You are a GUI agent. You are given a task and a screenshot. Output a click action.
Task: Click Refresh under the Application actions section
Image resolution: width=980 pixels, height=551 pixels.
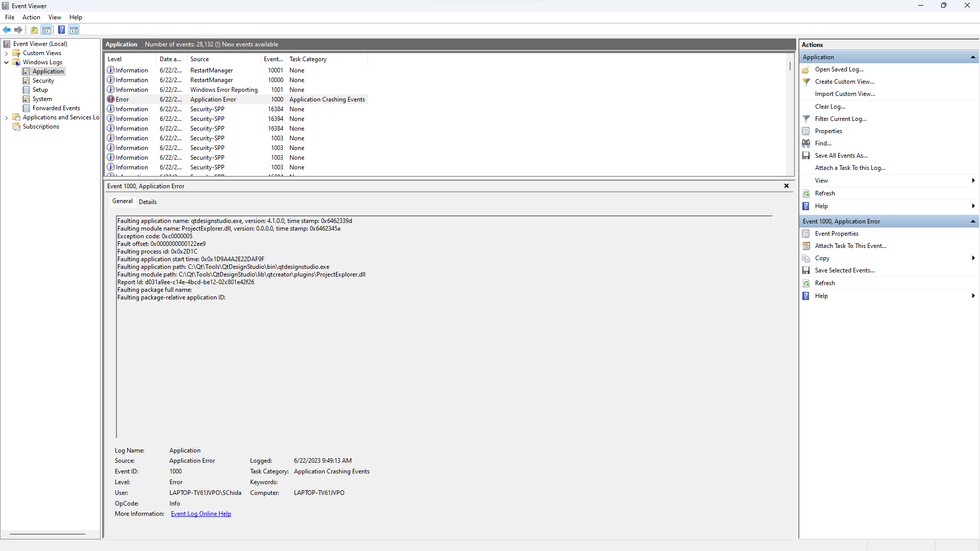pyautogui.click(x=825, y=193)
